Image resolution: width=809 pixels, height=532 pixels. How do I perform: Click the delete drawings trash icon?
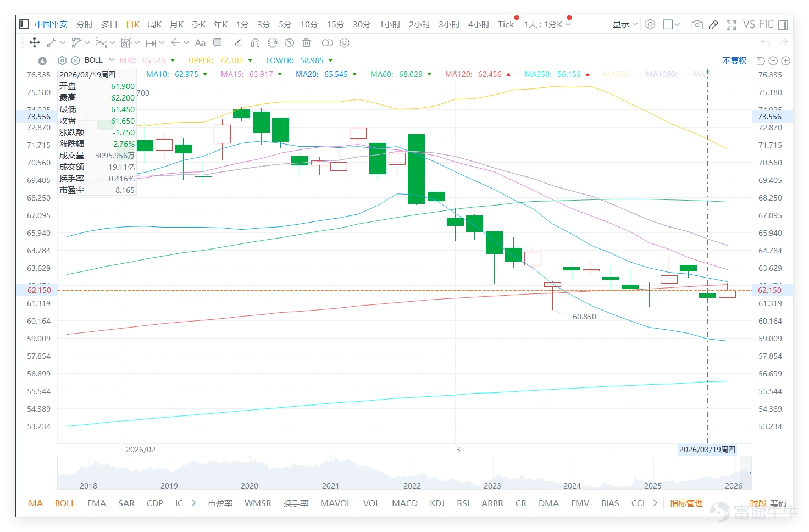coord(307,43)
